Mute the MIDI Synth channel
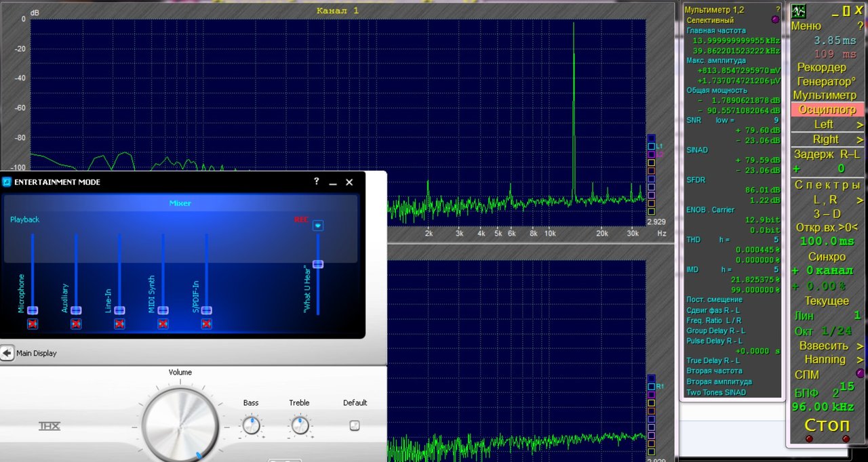This screenshot has height=462, width=868. [x=163, y=324]
